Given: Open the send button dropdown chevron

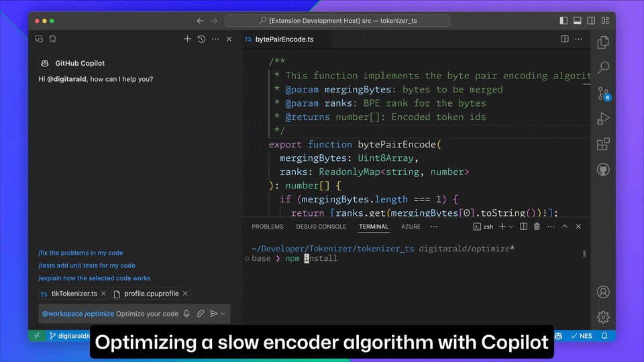Looking at the screenshot, I should (x=223, y=314).
